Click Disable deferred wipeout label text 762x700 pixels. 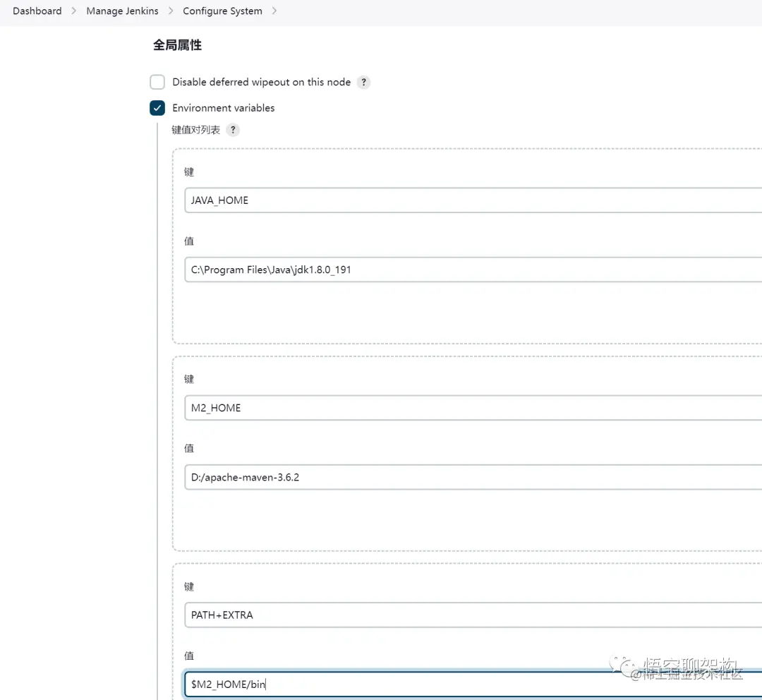[262, 82]
